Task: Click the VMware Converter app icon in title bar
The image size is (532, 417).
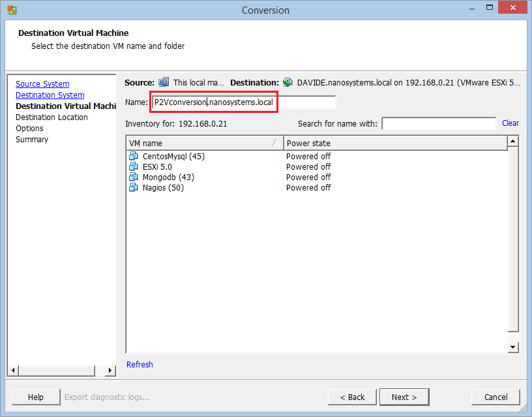Action: click(12, 10)
